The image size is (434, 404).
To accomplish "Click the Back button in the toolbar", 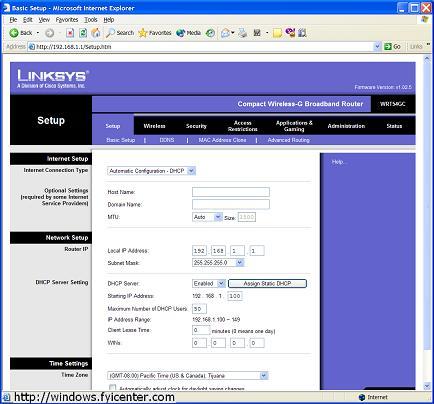I will point(21,33).
